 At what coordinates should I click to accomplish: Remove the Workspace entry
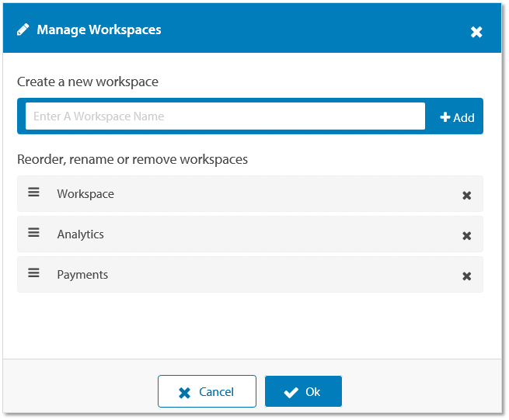click(x=466, y=196)
